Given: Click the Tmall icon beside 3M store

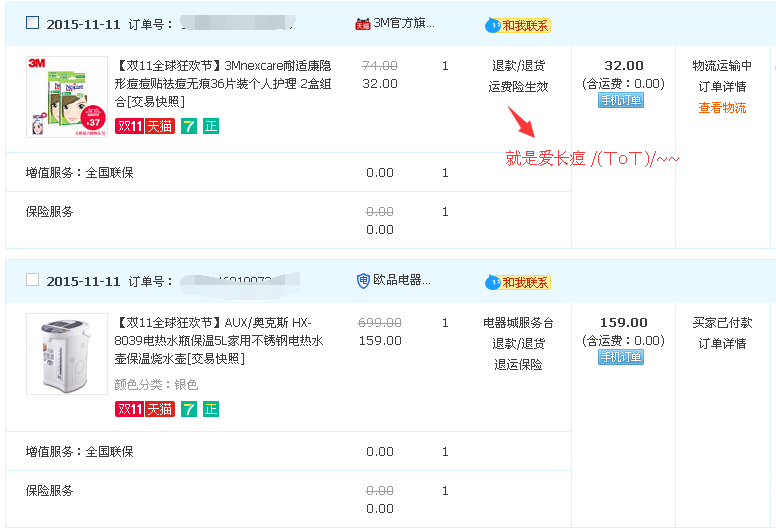Looking at the screenshot, I should point(362,24).
